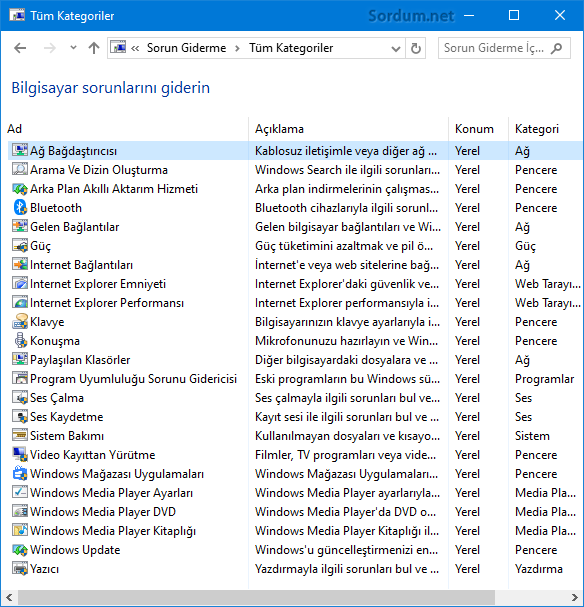
Task: Sort by the Ad column header
Action: [x=127, y=129]
